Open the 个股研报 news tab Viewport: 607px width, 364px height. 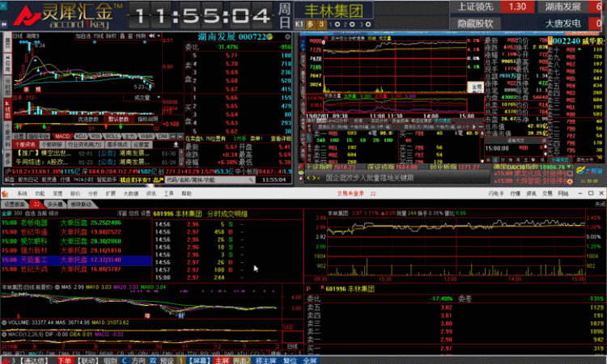coord(52,145)
